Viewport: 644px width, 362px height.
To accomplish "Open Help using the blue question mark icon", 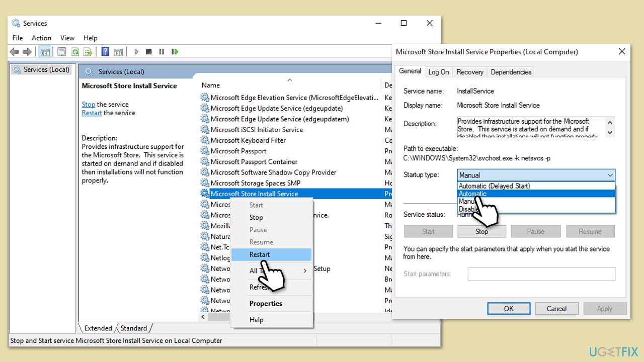I will [105, 51].
